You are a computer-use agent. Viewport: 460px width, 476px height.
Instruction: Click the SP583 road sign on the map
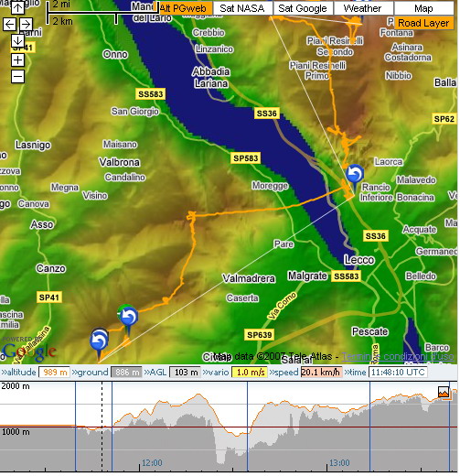click(x=246, y=158)
